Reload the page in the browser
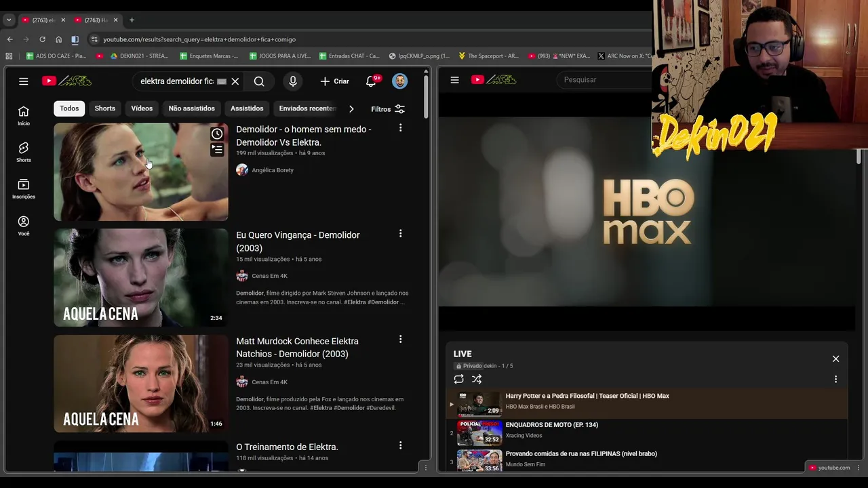Image resolution: width=868 pixels, height=488 pixels. [x=42, y=39]
